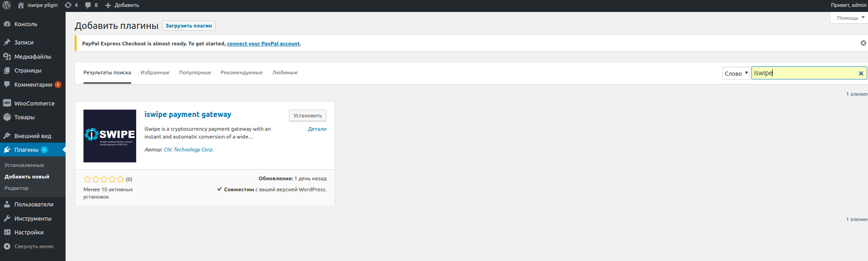Dismiss the PayPal notice
Viewport: 868px width, 261px height.
pos(863,43)
